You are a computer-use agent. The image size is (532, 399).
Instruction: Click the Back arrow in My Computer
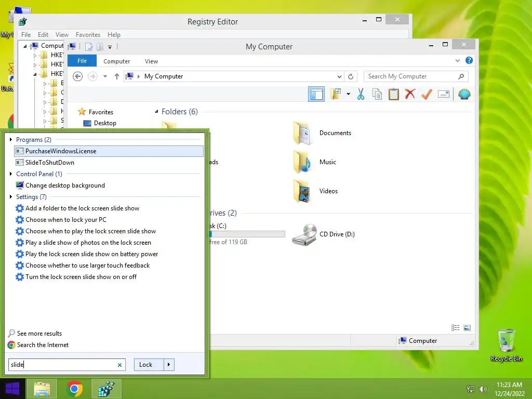pyautogui.click(x=78, y=76)
